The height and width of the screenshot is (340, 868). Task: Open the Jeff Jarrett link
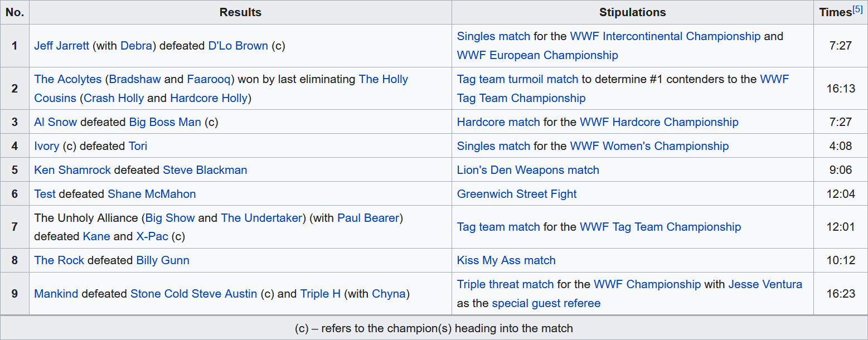61,46
